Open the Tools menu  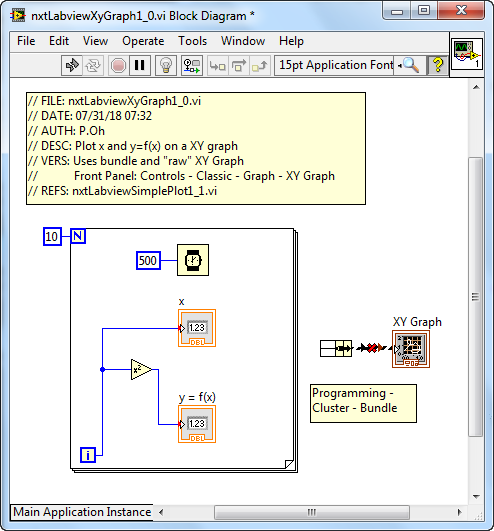192,41
